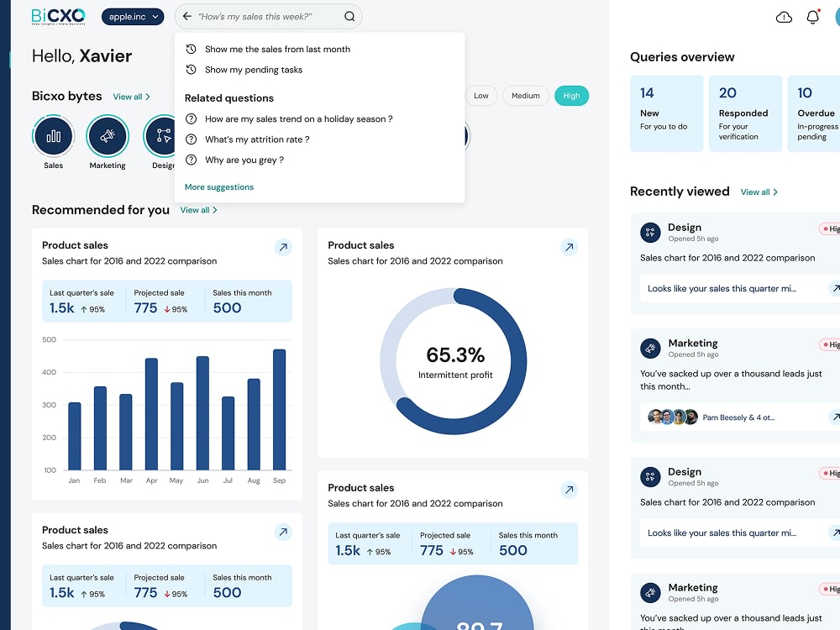Open the donut chart Product sales card arrow

(x=569, y=247)
